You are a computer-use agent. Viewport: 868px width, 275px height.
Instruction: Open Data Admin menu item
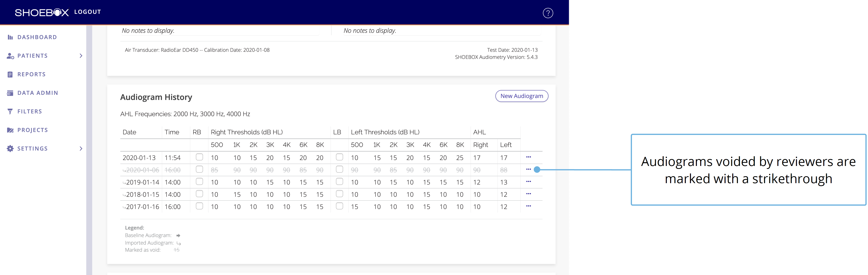pyautogui.click(x=38, y=93)
